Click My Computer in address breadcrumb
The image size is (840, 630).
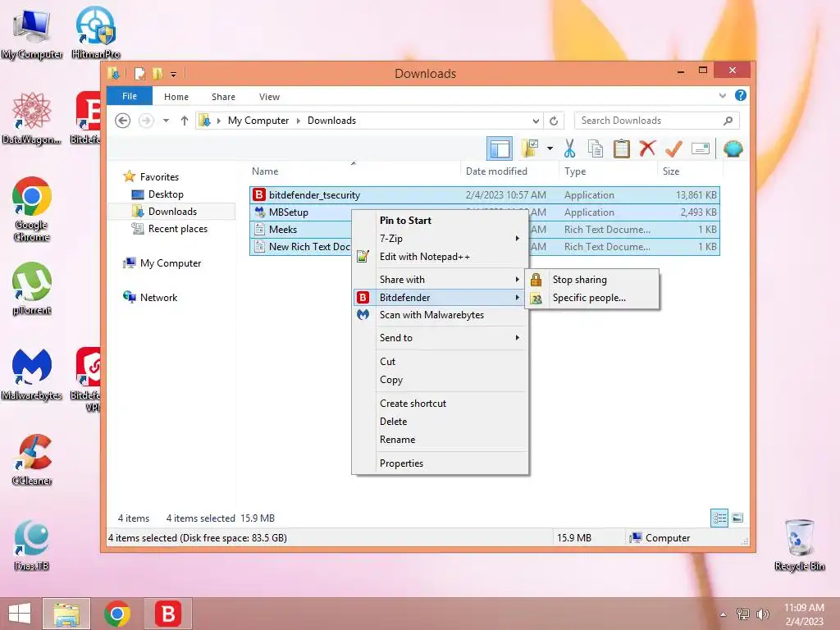pos(258,121)
